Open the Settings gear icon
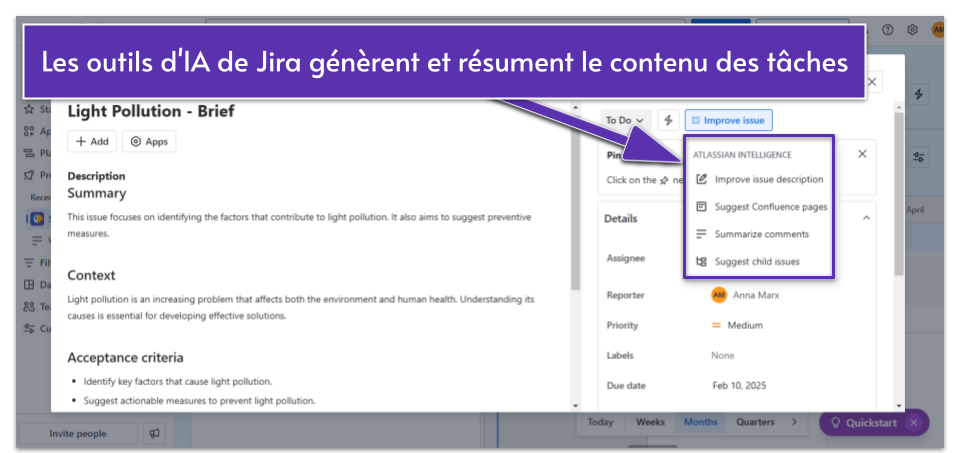Viewport: 960px width, 453px height. (912, 29)
